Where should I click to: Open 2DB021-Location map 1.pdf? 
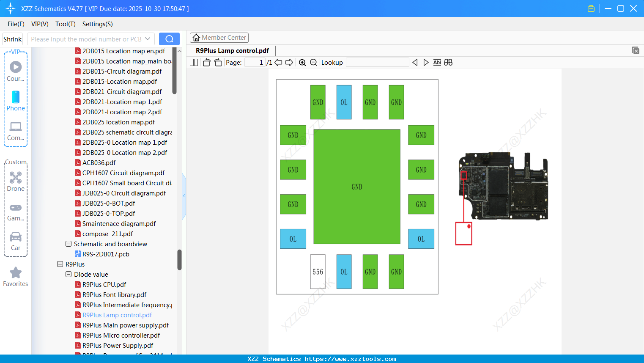pyautogui.click(x=122, y=102)
